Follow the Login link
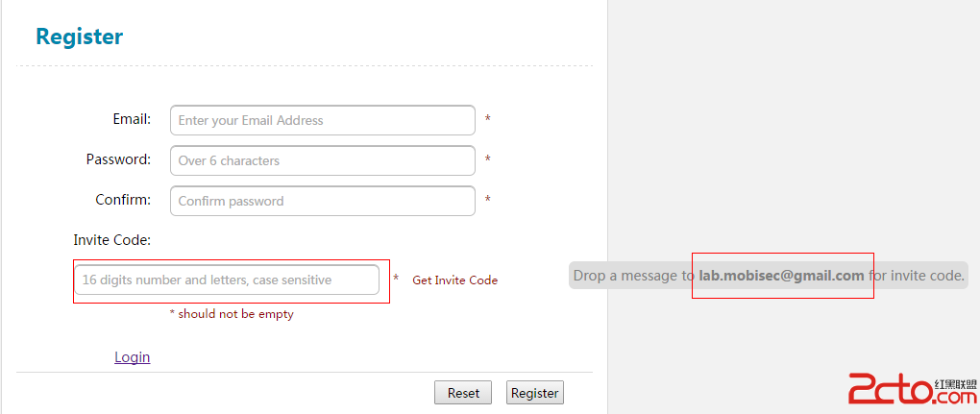 pyautogui.click(x=132, y=357)
